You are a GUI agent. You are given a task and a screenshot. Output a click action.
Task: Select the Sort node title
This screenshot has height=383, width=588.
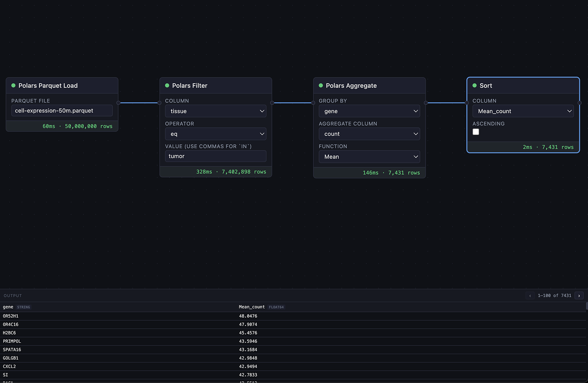486,85
